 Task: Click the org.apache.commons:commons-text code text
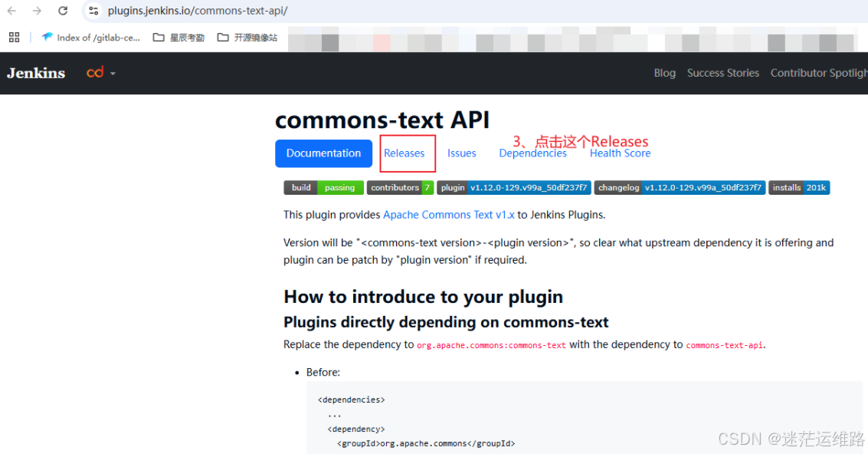tap(491, 345)
